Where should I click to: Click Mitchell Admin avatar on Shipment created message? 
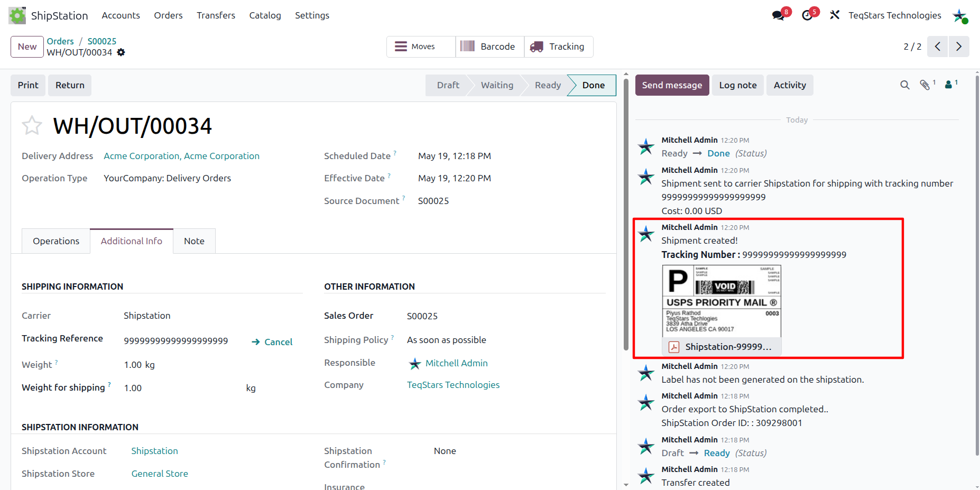tap(646, 234)
